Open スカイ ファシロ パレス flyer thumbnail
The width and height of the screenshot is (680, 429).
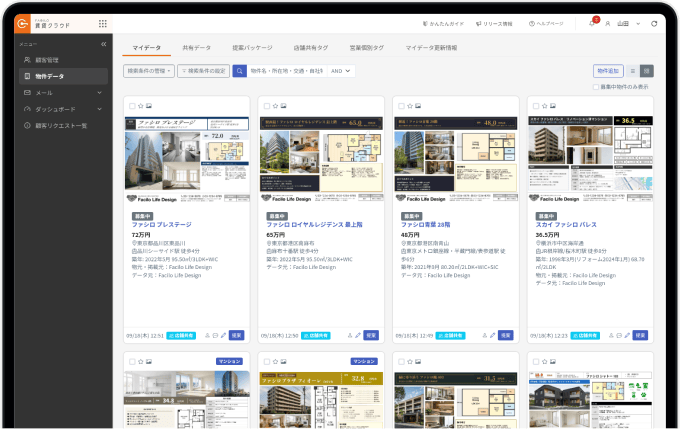pos(590,159)
